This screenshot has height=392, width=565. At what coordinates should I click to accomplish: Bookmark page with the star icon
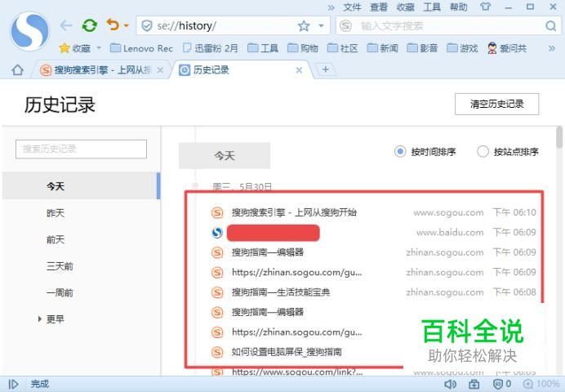tap(304, 26)
